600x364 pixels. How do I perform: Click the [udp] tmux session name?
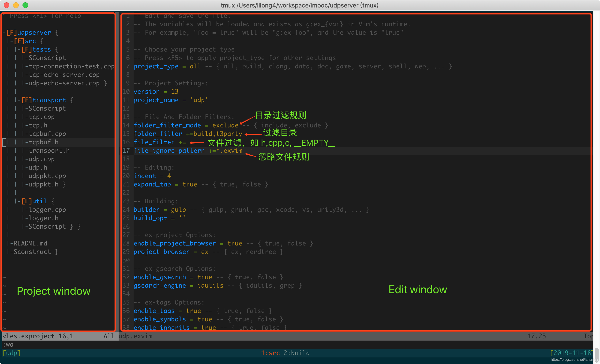(11, 353)
